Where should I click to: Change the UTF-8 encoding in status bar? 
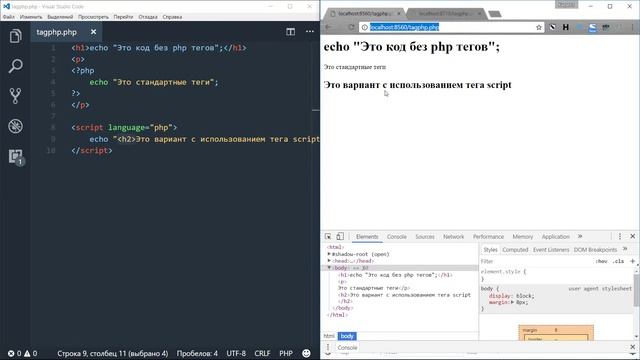click(236, 353)
